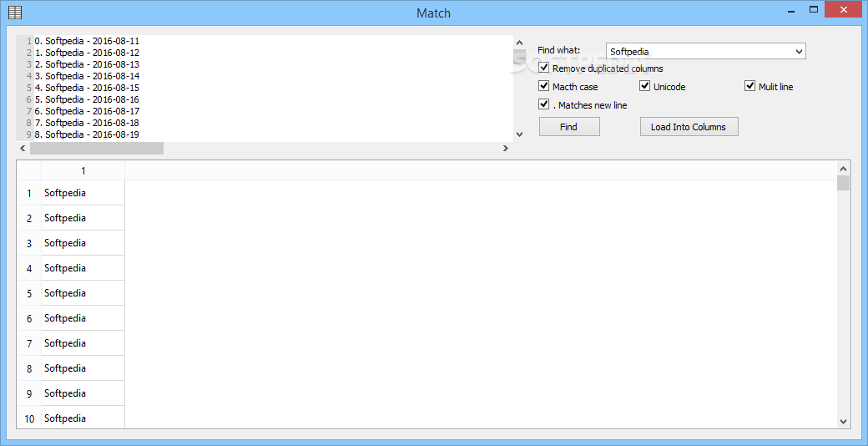Viewport: 868px width, 446px height.
Task: Click Softpedia cell in grid row 1
Action: (83, 194)
